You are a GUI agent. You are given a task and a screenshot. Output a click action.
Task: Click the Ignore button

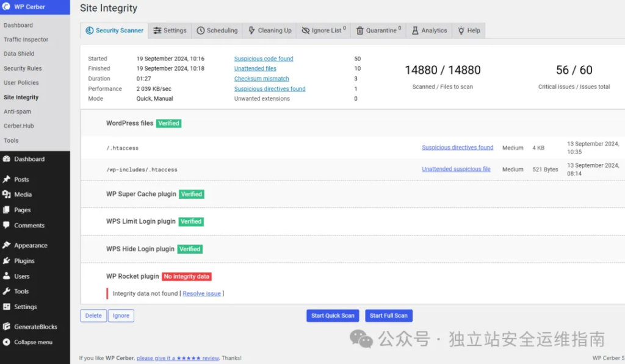click(x=121, y=315)
